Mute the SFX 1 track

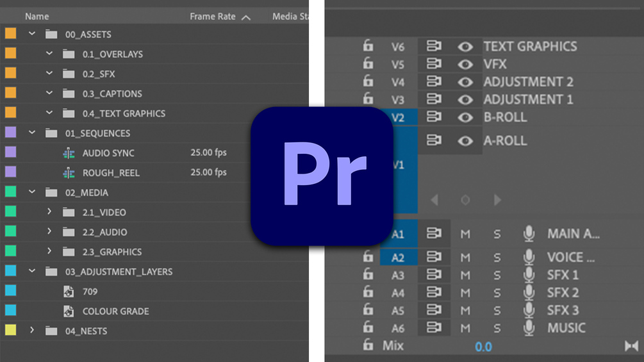[x=465, y=275]
